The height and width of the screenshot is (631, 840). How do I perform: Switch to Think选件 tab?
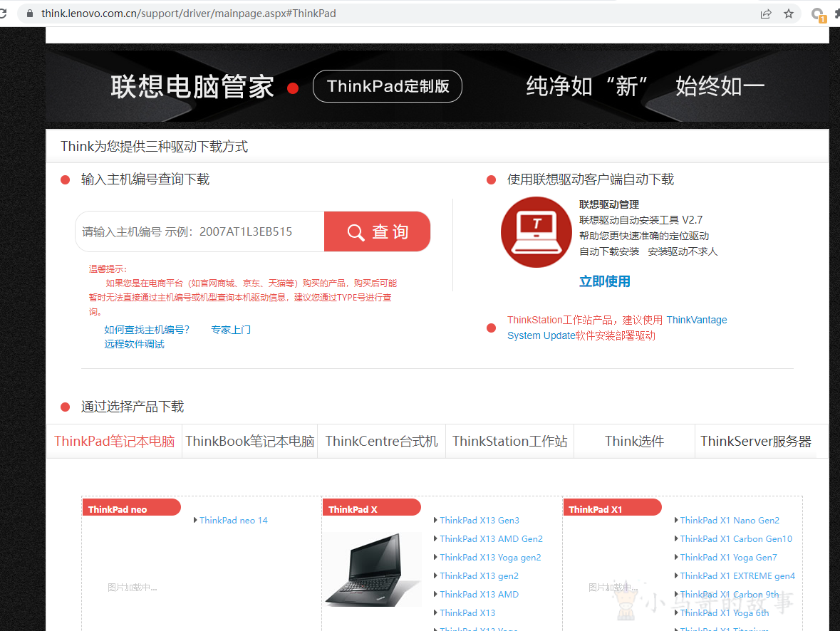pos(634,442)
